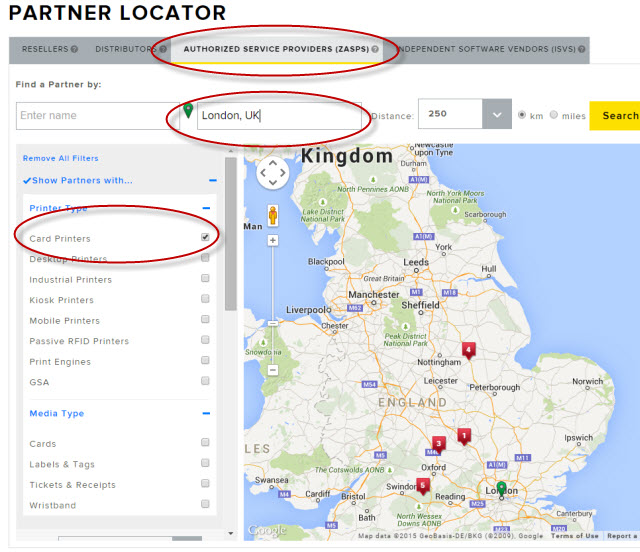The height and width of the screenshot is (552, 640).
Task: Open red map marker number 1
Action: [464, 436]
